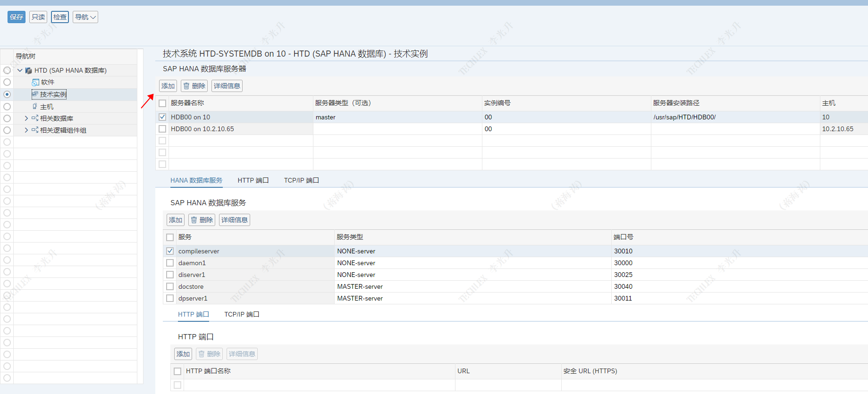Select the radio button for HTD tree row

tap(7, 70)
